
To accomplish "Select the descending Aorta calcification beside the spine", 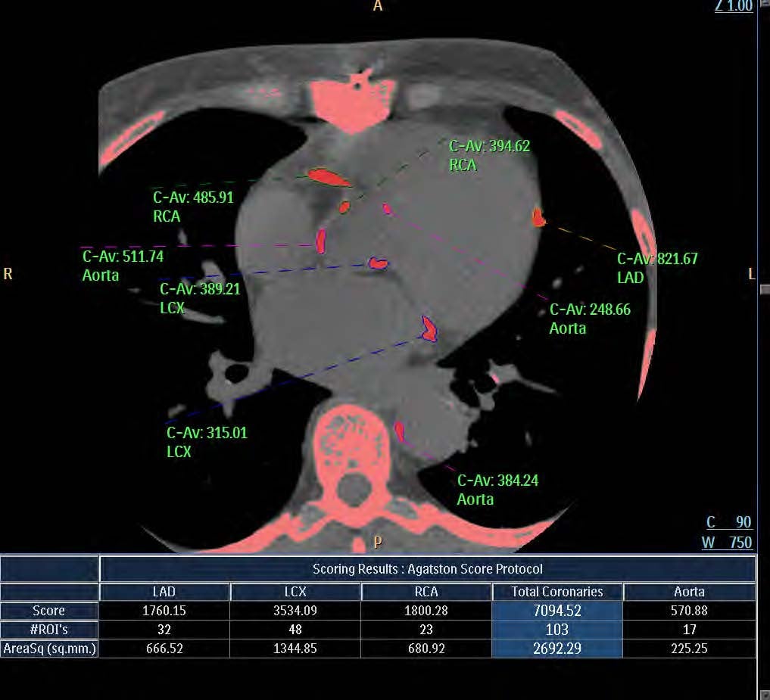I will (400, 431).
